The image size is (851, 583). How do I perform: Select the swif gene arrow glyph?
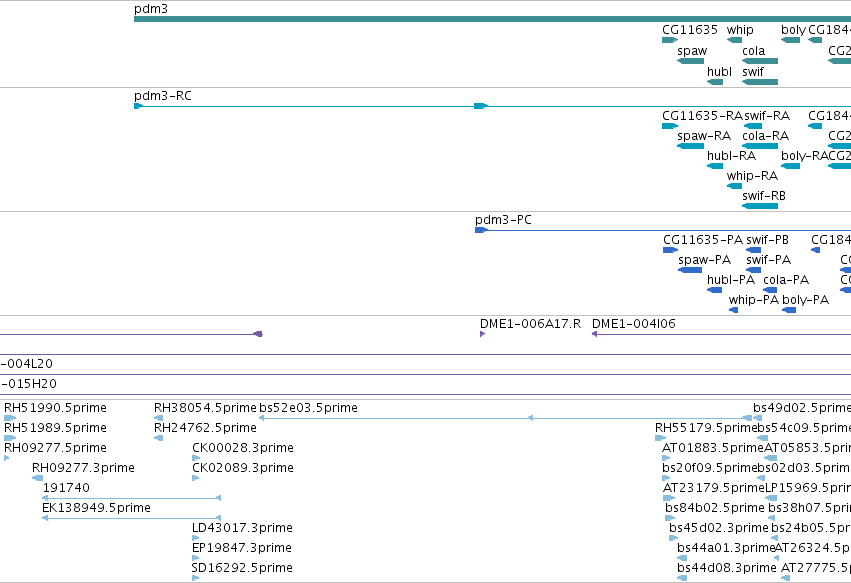point(760,82)
